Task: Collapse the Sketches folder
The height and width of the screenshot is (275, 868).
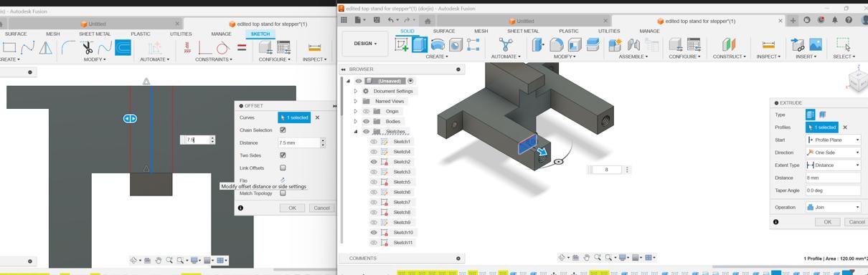Action: click(x=356, y=132)
